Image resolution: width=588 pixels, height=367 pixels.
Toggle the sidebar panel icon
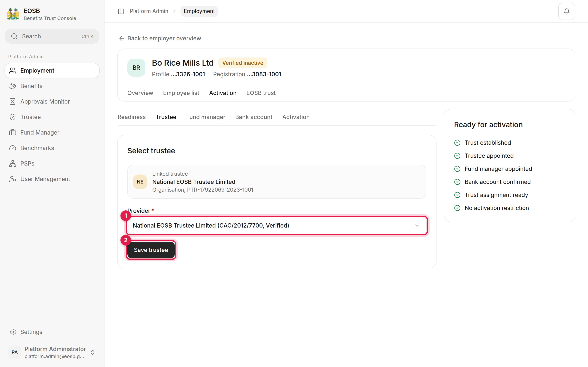(121, 11)
